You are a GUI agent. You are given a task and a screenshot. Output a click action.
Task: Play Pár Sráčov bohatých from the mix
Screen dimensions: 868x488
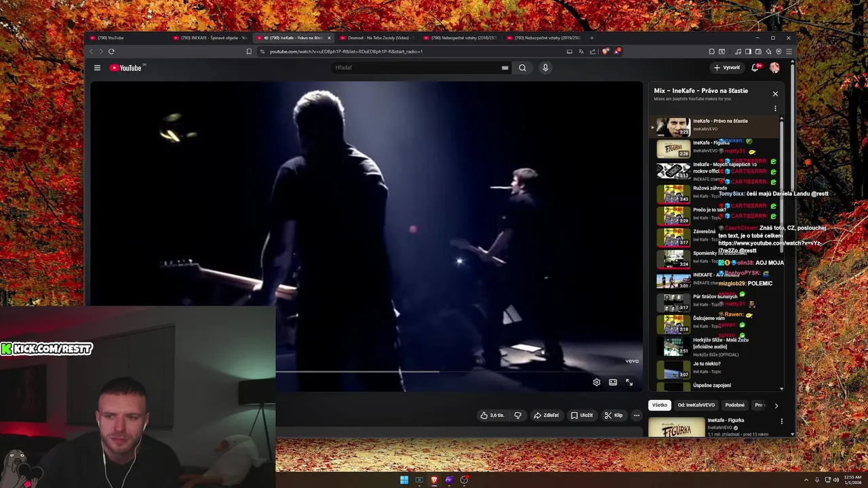tap(715, 302)
